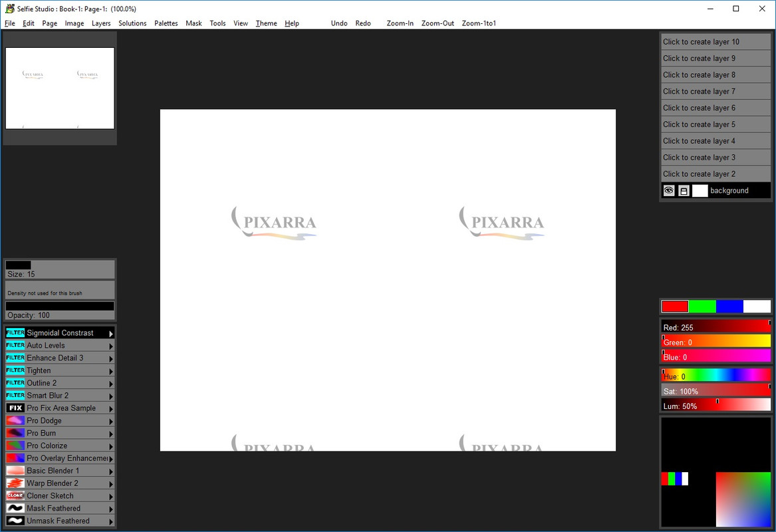Viewport: 776px width, 532px height.
Task: Open the Help menu
Action: pos(292,23)
